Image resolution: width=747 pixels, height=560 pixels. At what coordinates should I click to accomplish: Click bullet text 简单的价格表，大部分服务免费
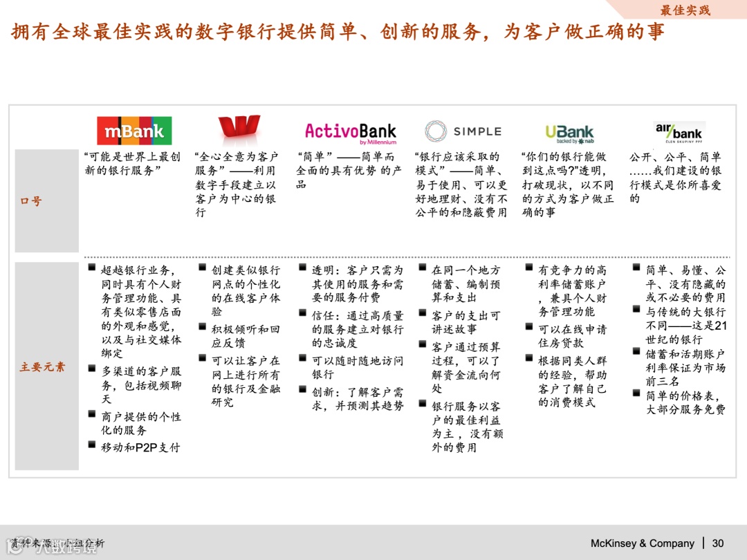click(x=685, y=402)
